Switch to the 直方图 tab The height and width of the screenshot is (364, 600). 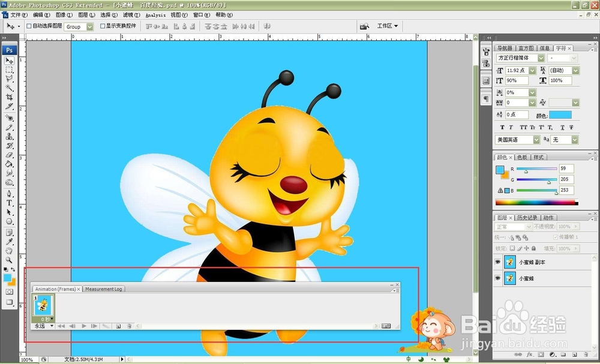pos(526,48)
